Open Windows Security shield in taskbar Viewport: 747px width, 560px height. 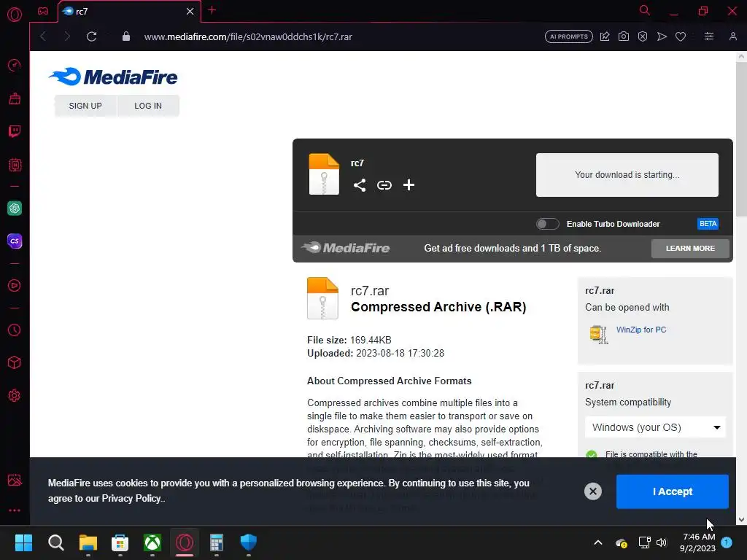point(249,542)
